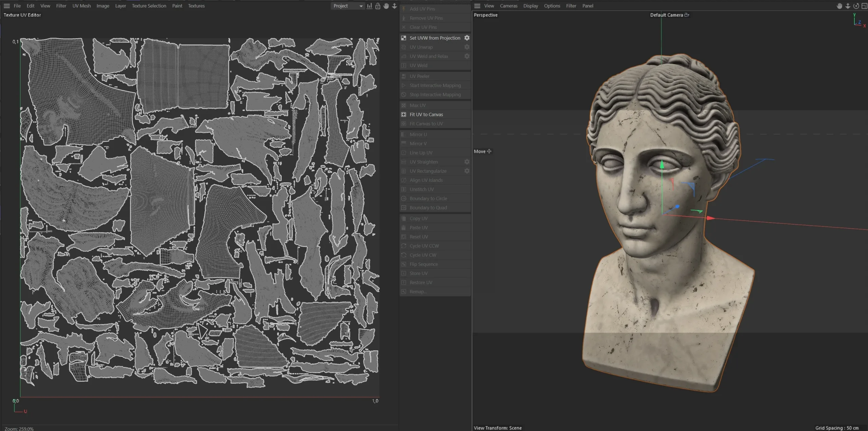Click the Mirror U command

click(x=418, y=134)
